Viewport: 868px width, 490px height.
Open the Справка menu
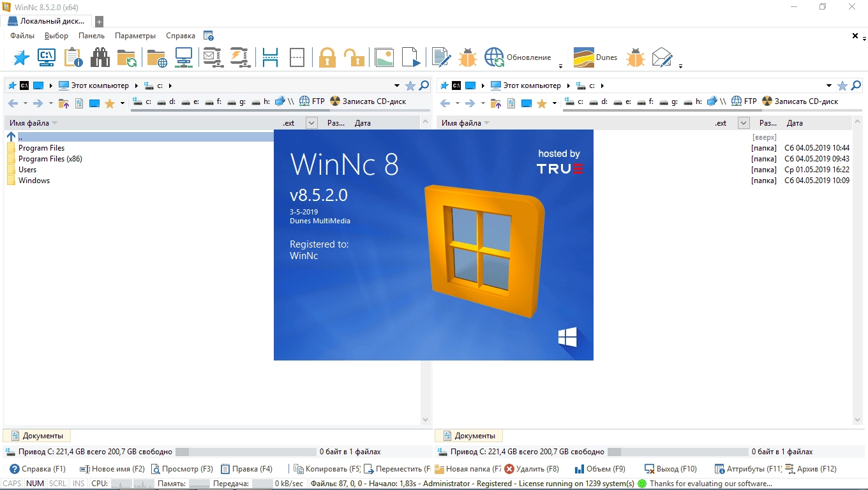[x=181, y=36]
